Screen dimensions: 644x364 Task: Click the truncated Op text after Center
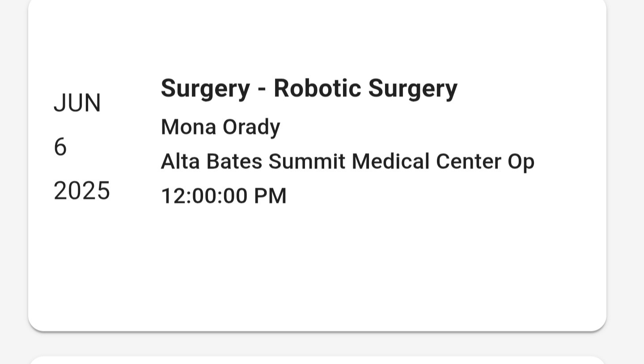521,162
